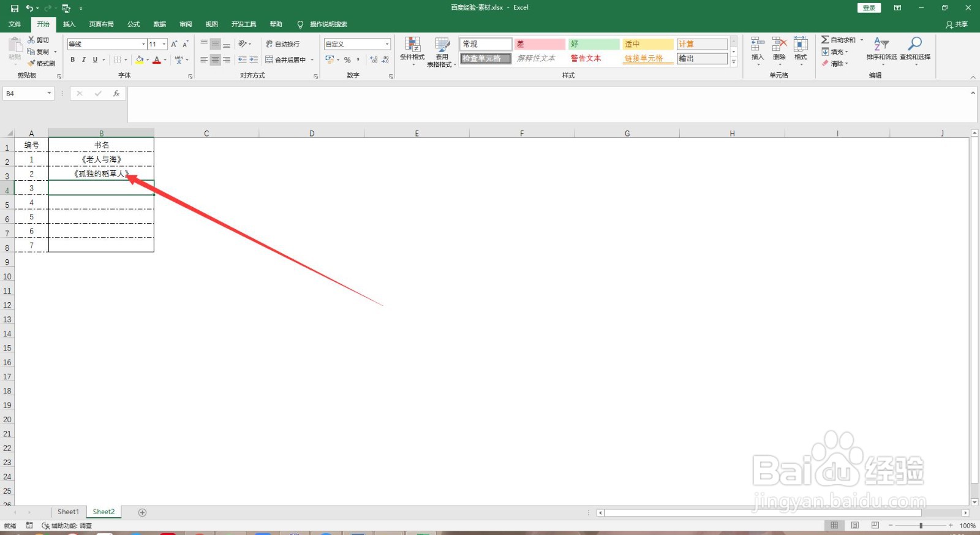Click the cell borders icon
This screenshot has width=980, height=535.
click(x=118, y=59)
